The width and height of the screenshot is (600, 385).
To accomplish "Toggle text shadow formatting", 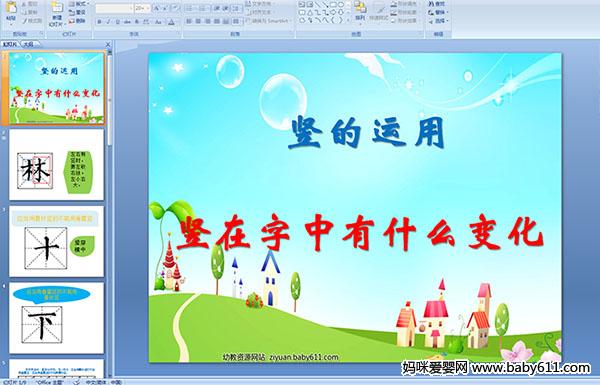I will tap(136, 22).
